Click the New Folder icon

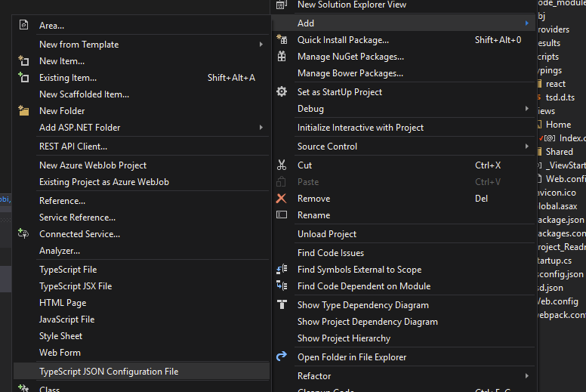(23, 110)
